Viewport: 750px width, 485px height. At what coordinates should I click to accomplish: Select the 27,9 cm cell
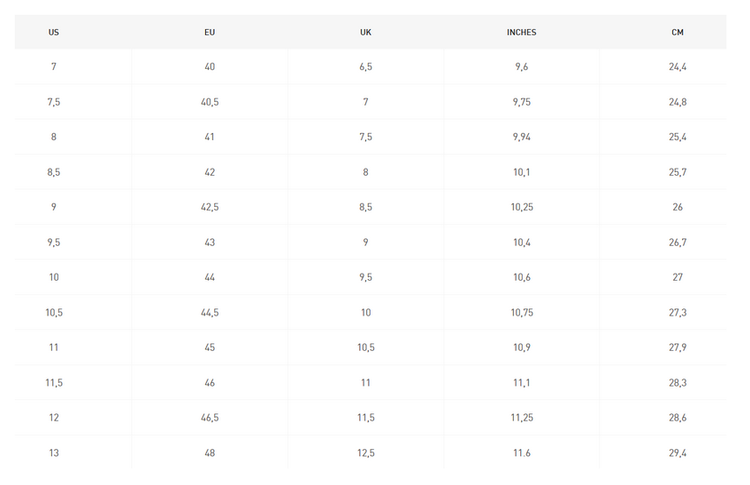tap(677, 347)
